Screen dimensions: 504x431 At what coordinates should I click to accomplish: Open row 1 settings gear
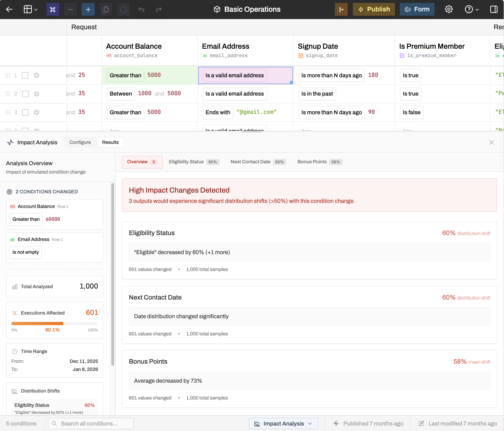pos(36,75)
